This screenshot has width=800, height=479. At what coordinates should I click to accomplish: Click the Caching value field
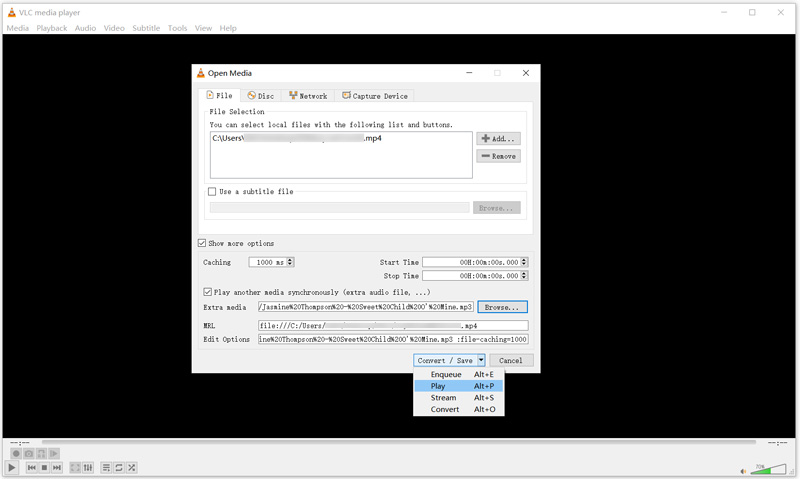click(267, 262)
